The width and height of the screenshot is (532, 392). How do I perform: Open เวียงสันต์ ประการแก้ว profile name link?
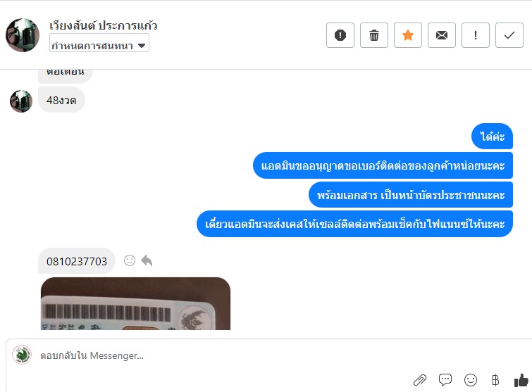point(104,26)
